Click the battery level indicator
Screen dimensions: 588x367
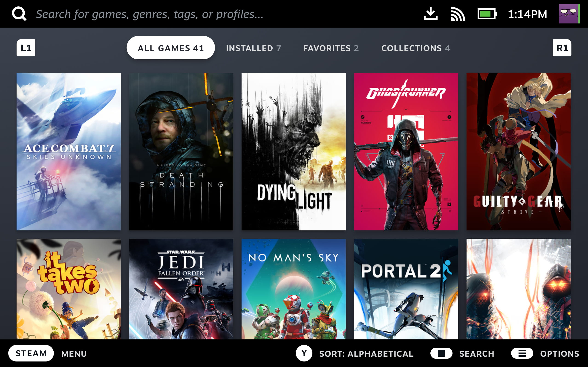(488, 14)
